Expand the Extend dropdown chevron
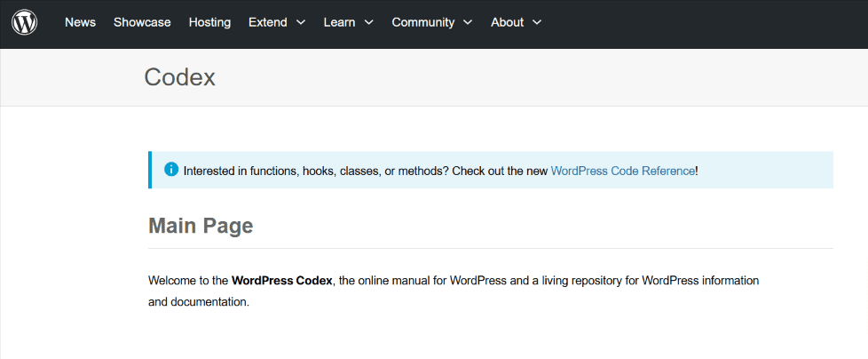This screenshot has height=359, width=868. [301, 23]
